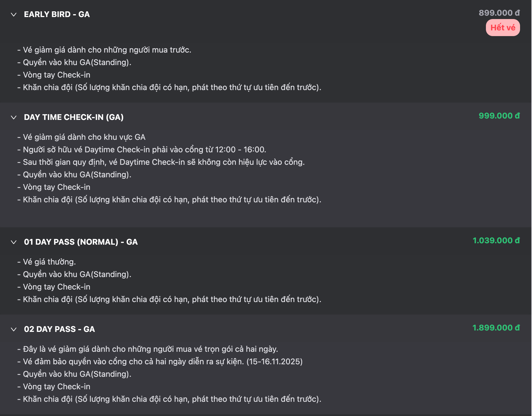The image size is (532, 416).
Task: Toggle the 01 DAY PASS (NORMAL) chevron
Action: point(14,242)
